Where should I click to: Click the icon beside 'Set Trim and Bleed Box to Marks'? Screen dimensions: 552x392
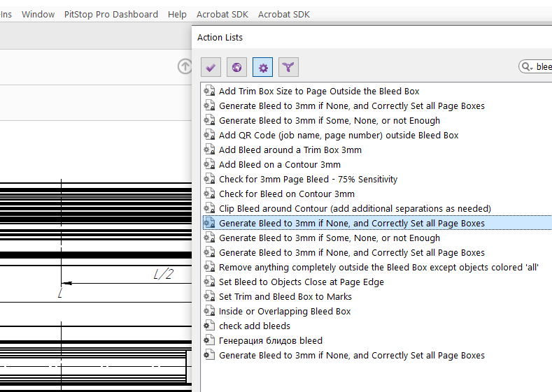coord(209,296)
